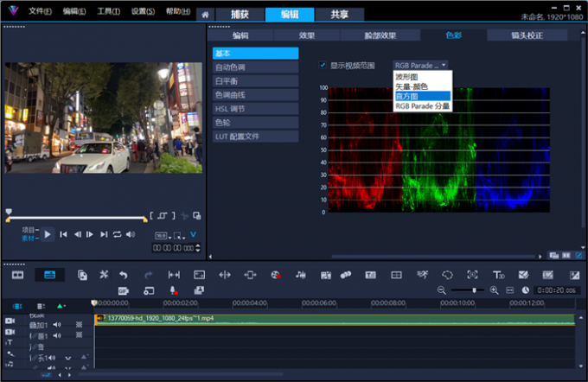Open the 效果 panel tab
Image resolution: width=588 pixels, height=382 pixels.
point(307,35)
